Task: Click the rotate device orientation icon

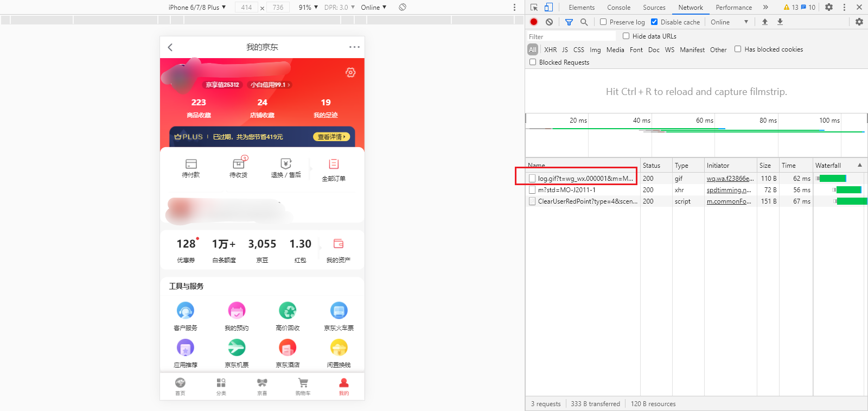Action: pos(402,7)
